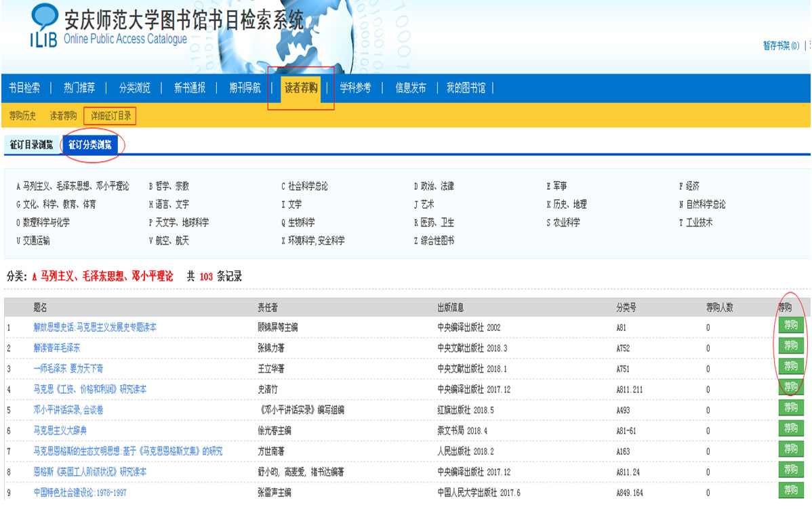This screenshot has height=509, width=812.
Task: Choose category T 工业技术
Action: pos(695,222)
